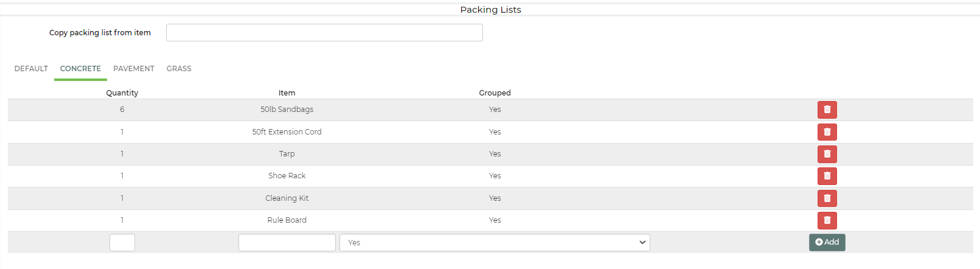Click the Grouped column header
The image size is (980, 269).
tap(495, 93)
